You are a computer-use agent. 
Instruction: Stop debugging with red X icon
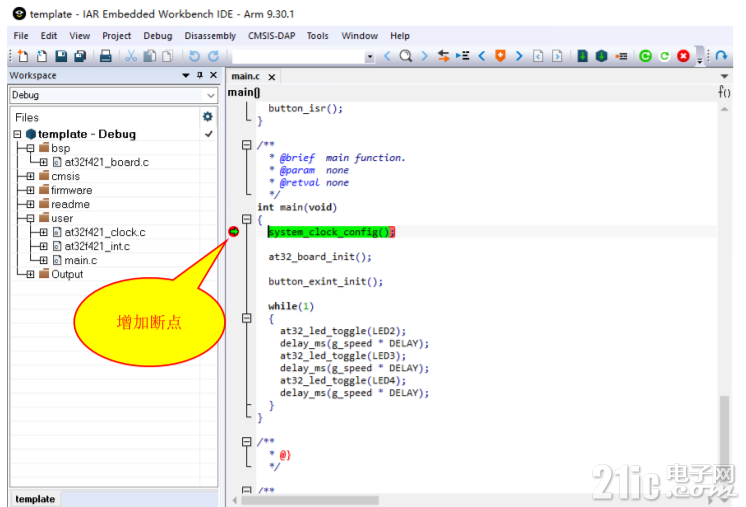(x=684, y=56)
